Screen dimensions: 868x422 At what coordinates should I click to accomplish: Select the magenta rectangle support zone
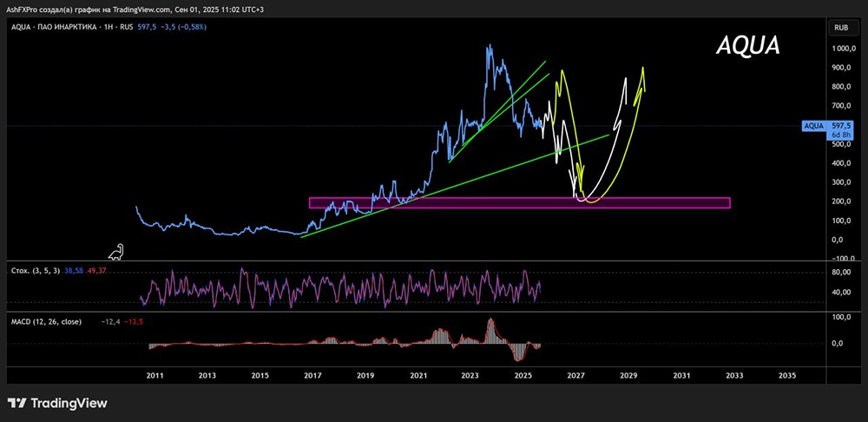tap(519, 202)
